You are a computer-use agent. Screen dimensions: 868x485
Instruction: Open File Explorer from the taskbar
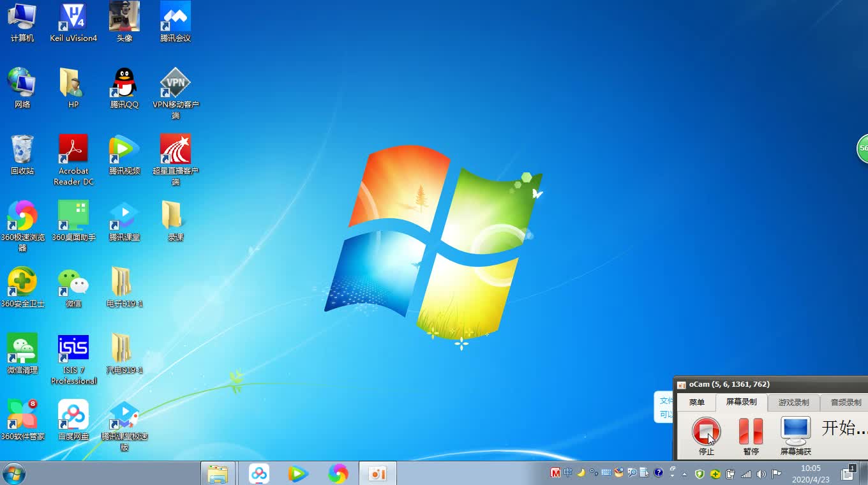pyautogui.click(x=218, y=474)
